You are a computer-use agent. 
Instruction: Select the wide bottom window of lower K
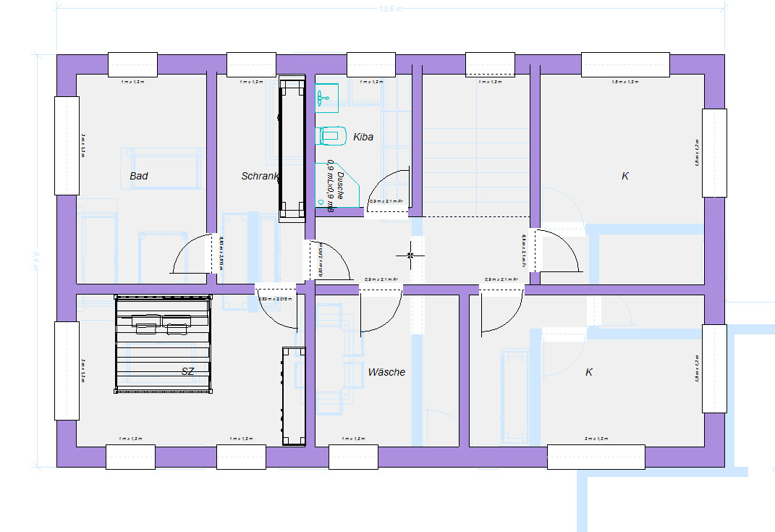[x=596, y=457]
